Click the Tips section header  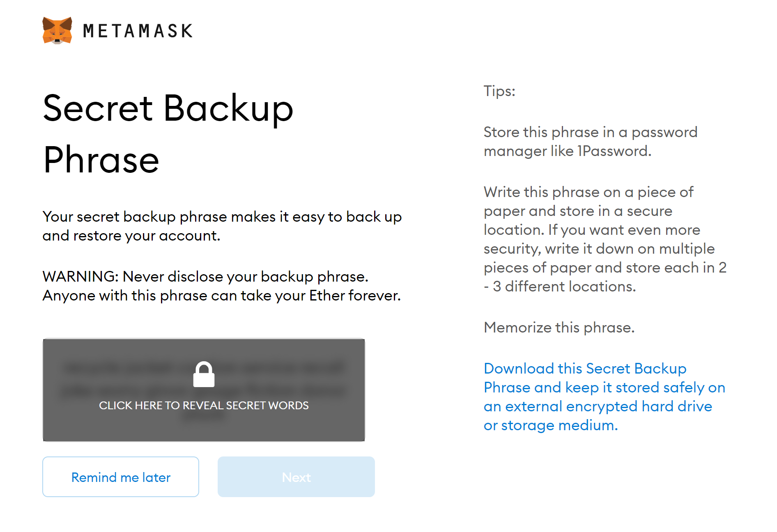[499, 91]
